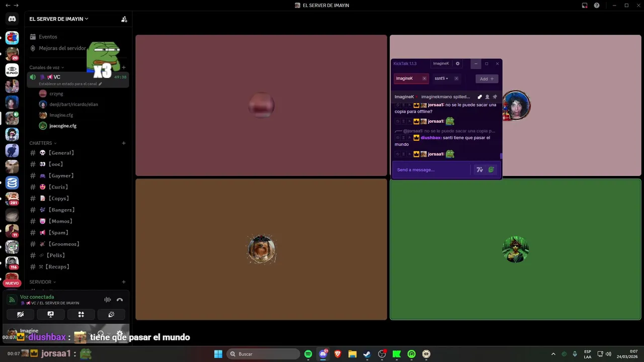
Task: Open activities launcher shapes icon
Action: [x=81, y=314]
